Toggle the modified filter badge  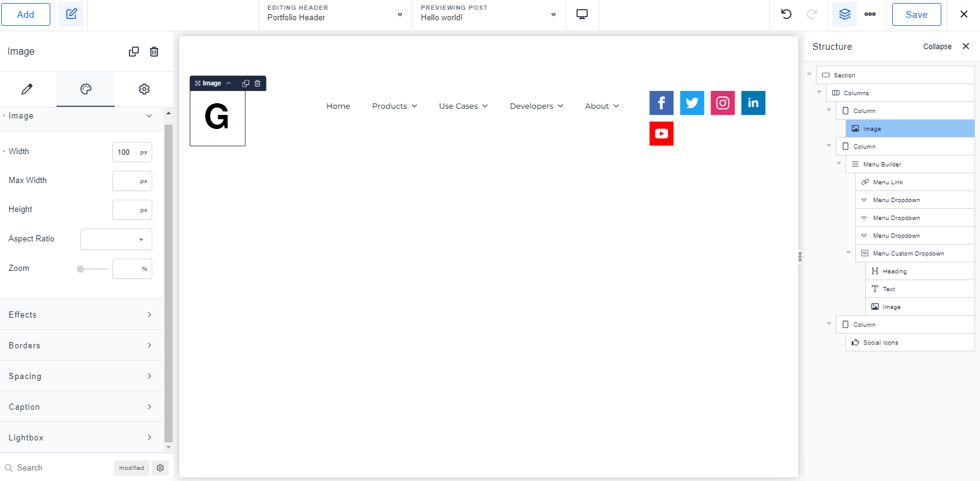coord(131,468)
